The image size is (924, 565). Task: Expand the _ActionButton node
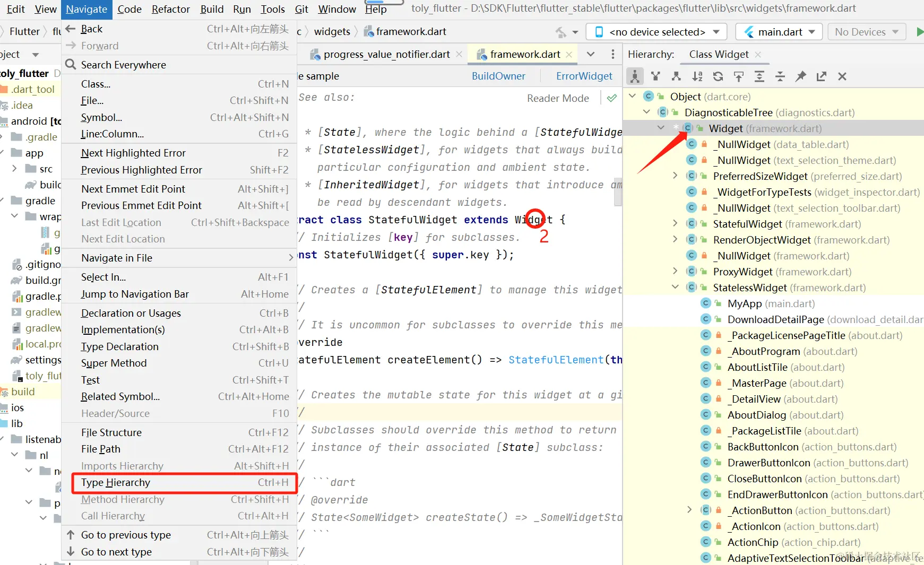click(x=689, y=510)
